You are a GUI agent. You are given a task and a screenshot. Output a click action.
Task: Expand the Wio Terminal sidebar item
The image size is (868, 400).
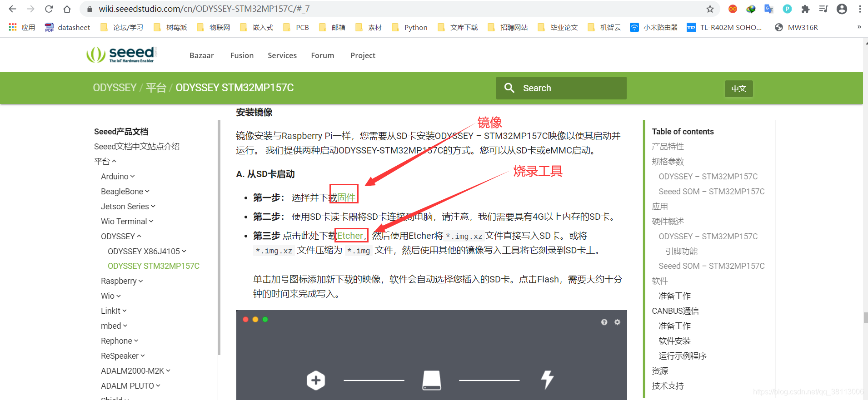127,221
